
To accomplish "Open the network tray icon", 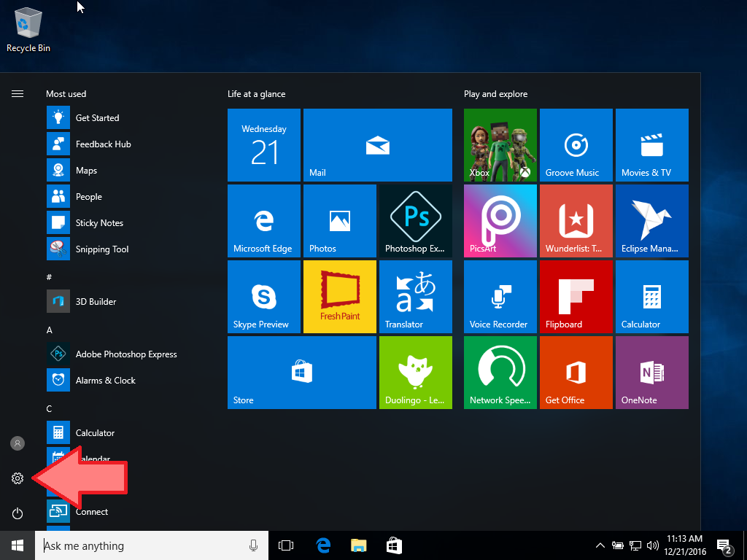I will coord(635,545).
